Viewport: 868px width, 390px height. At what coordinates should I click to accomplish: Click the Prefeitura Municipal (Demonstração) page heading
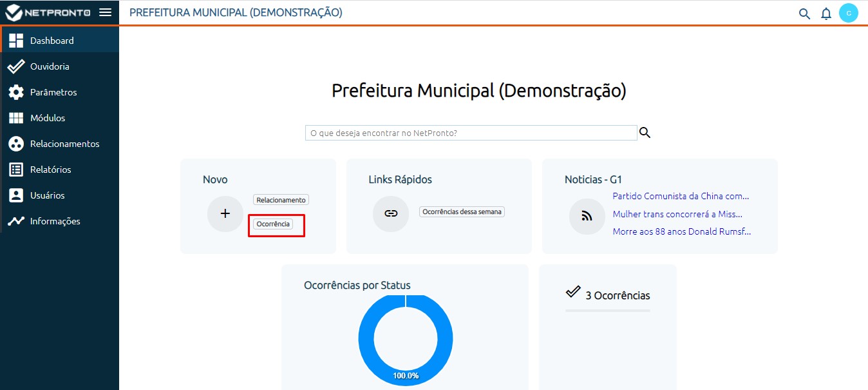point(479,90)
